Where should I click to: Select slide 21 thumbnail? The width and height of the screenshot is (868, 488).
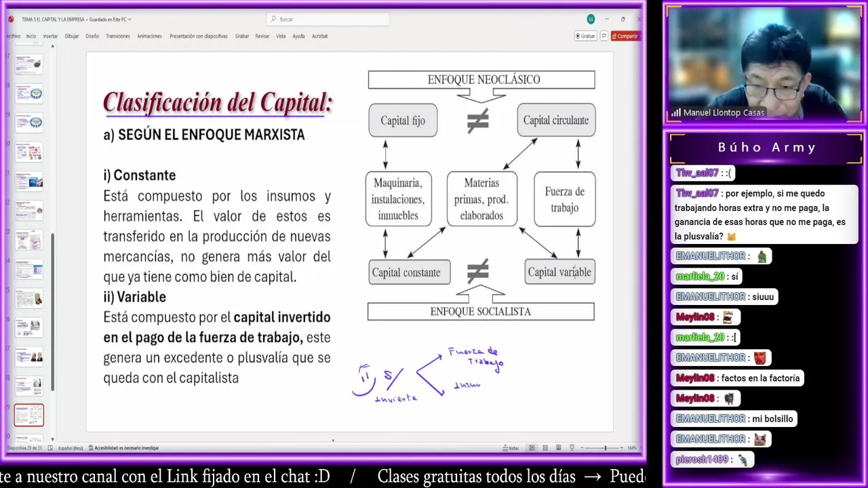click(x=29, y=181)
